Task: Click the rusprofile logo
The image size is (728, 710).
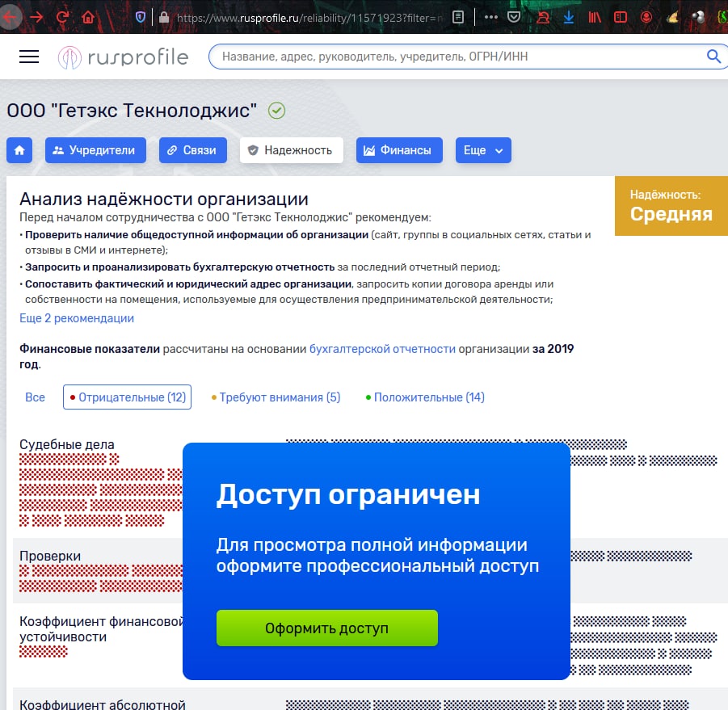Action: point(123,57)
